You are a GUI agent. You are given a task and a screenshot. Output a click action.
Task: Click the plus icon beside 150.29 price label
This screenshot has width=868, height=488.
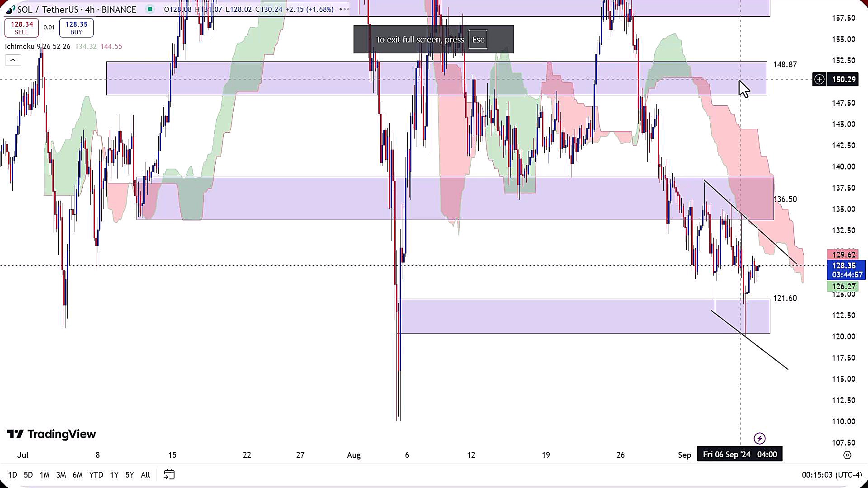tap(819, 80)
